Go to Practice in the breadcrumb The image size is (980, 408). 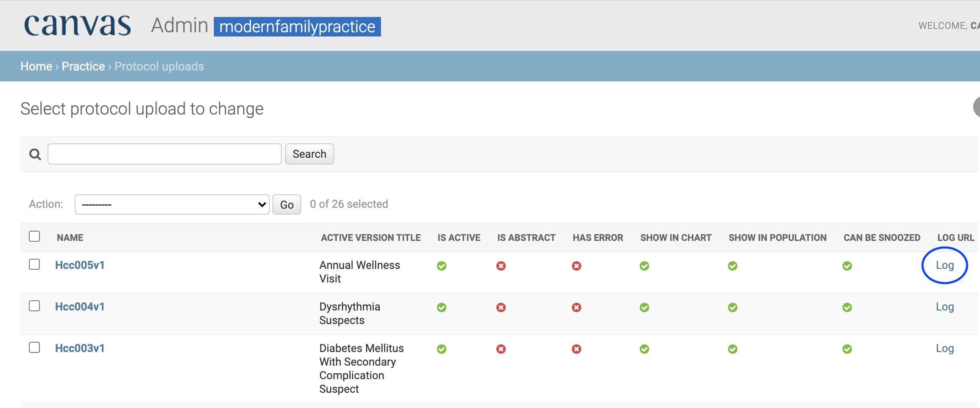pyautogui.click(x=83, y=66)
